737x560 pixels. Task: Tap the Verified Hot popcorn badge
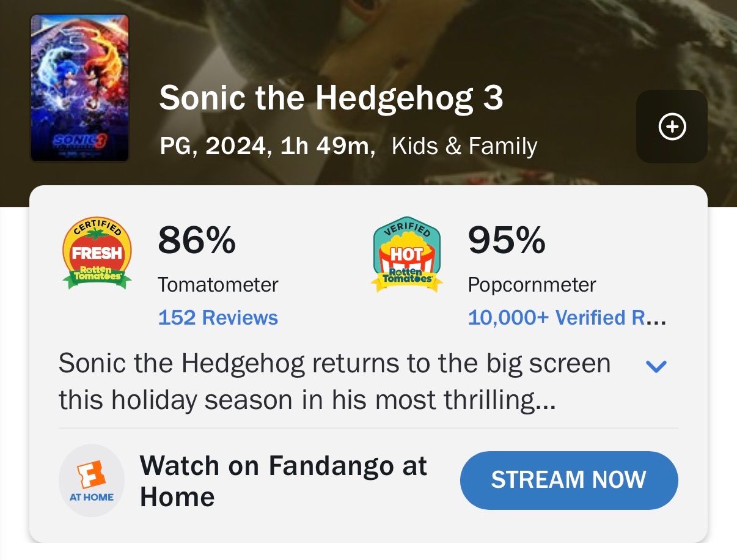(407, 254)
